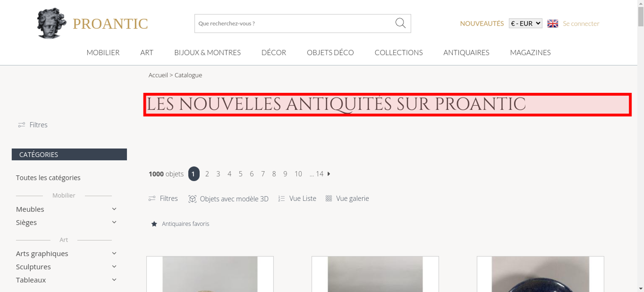Switch to Vue galerie view
The width and height of the screenshot is (644, 292).
pyautogui.click(x=347, y=198)
